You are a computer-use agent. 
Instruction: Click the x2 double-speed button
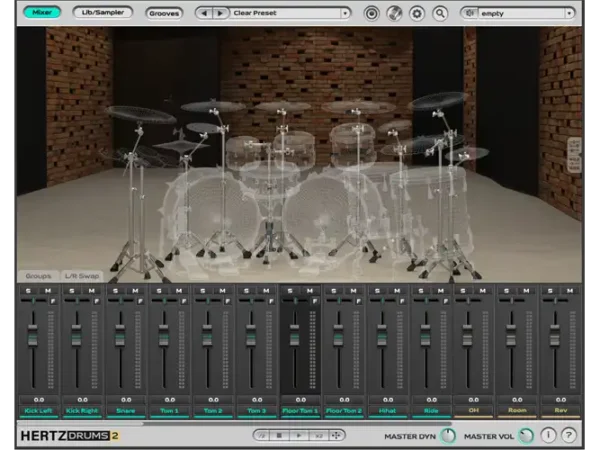pos(319,435)
